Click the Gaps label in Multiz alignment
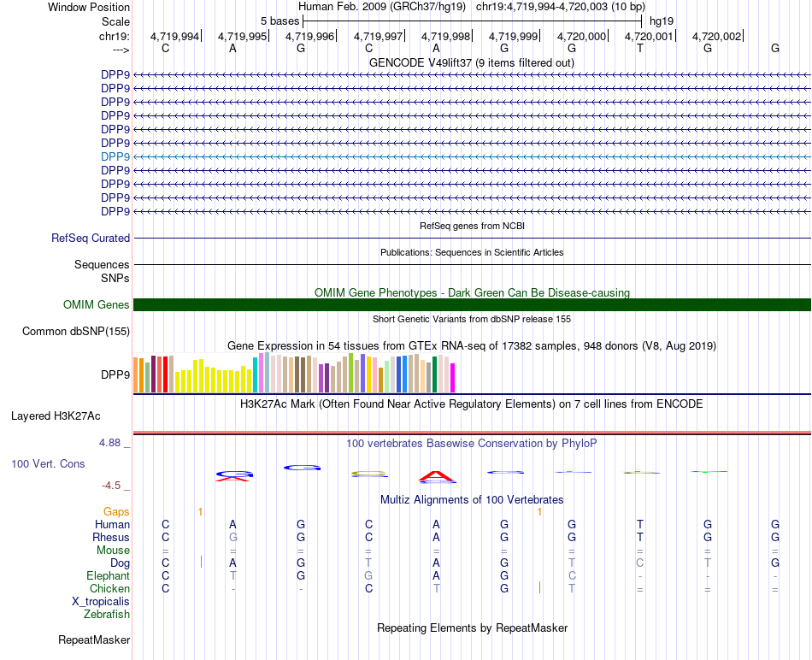The height and width of the screenshot is (660, 812). pos(117,511)
